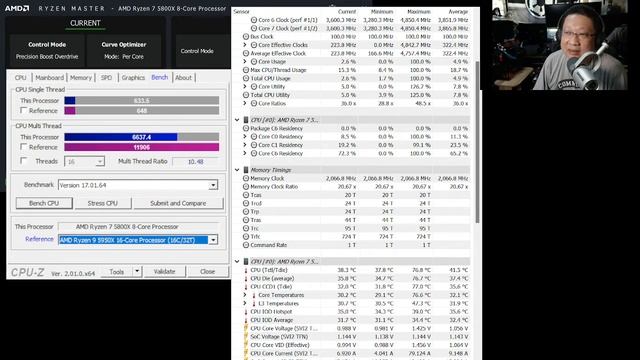Switch to the CPU tab in CPU-Z
This screenshot has height=360, width=640.
pos(20,78)
